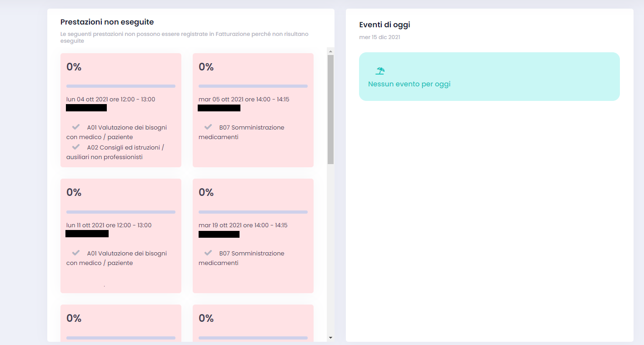The height and width of the screenshot is (345, 644).
Task: Open the lun 04 ott 2021 12:00 appointment
Action: (x=111, y=99)
